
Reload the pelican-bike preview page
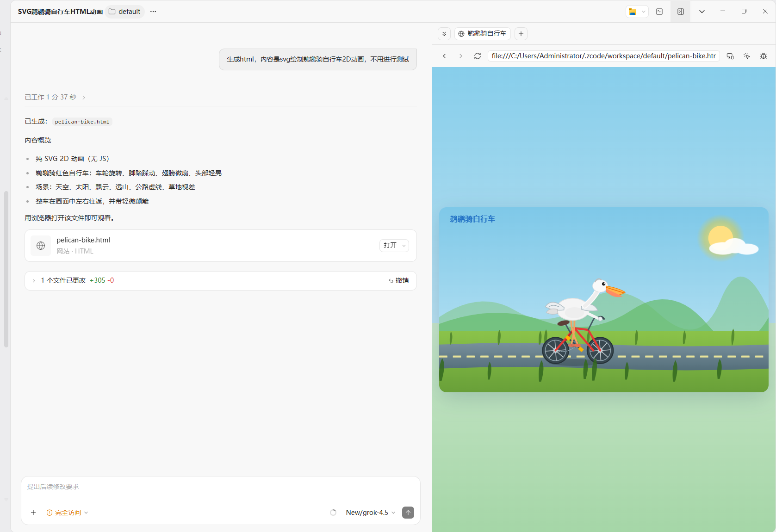click(478, 56)
